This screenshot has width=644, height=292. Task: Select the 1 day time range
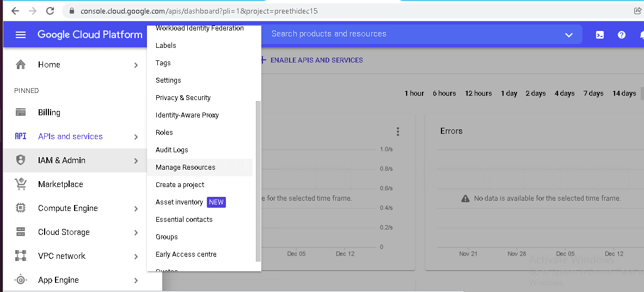point(509,93)
